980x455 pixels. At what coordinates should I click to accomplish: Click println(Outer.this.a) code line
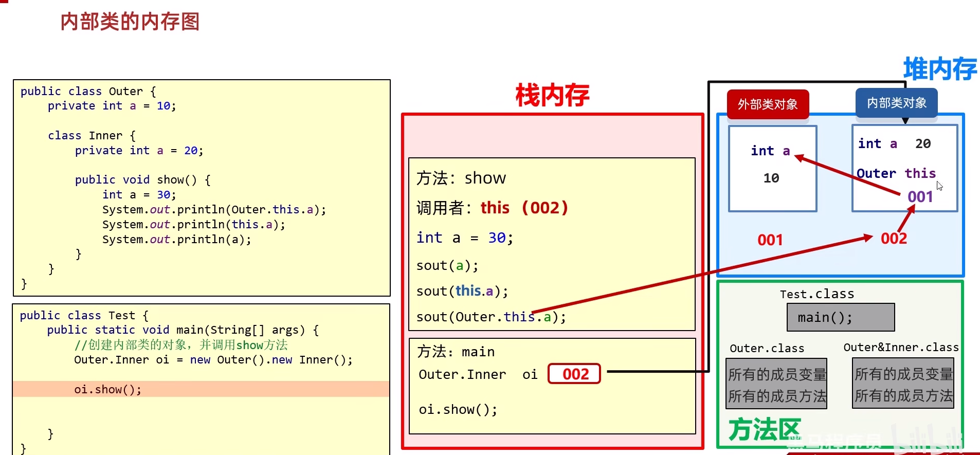click(214, 210)
